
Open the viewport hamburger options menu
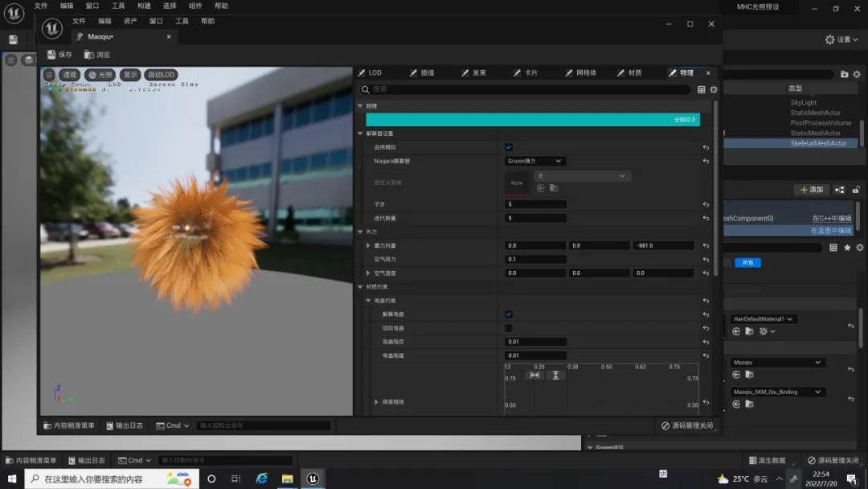(49, 75)
